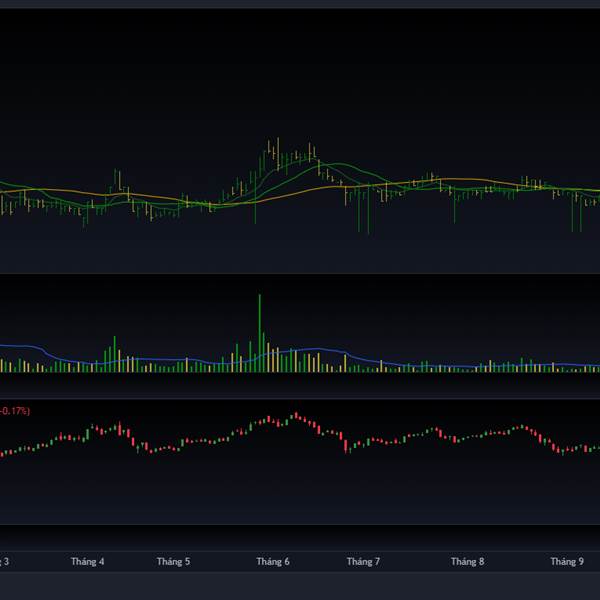The image size is (600, 600).
Task: Select the Tháng 9 axis label
Action: (x=568, y=562)
